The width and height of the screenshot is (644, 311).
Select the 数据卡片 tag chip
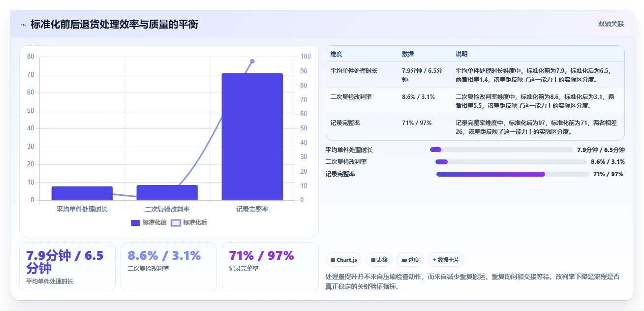click(446, 260)
